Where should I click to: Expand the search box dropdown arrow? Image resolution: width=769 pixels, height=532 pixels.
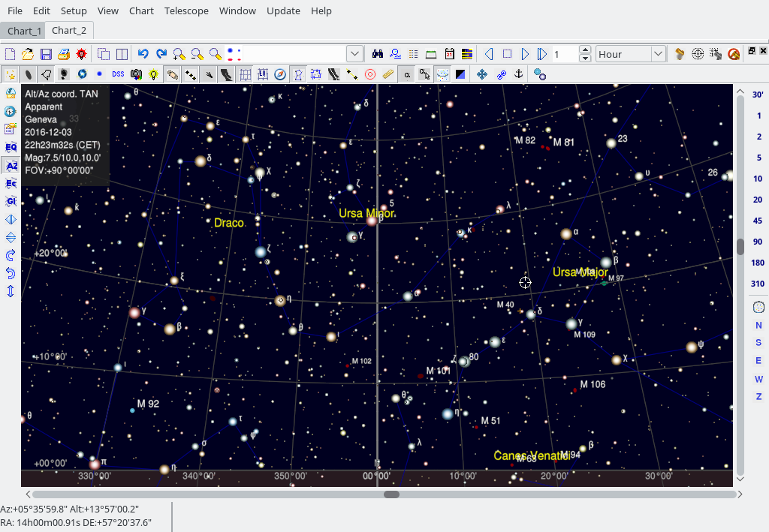[354, 54]
